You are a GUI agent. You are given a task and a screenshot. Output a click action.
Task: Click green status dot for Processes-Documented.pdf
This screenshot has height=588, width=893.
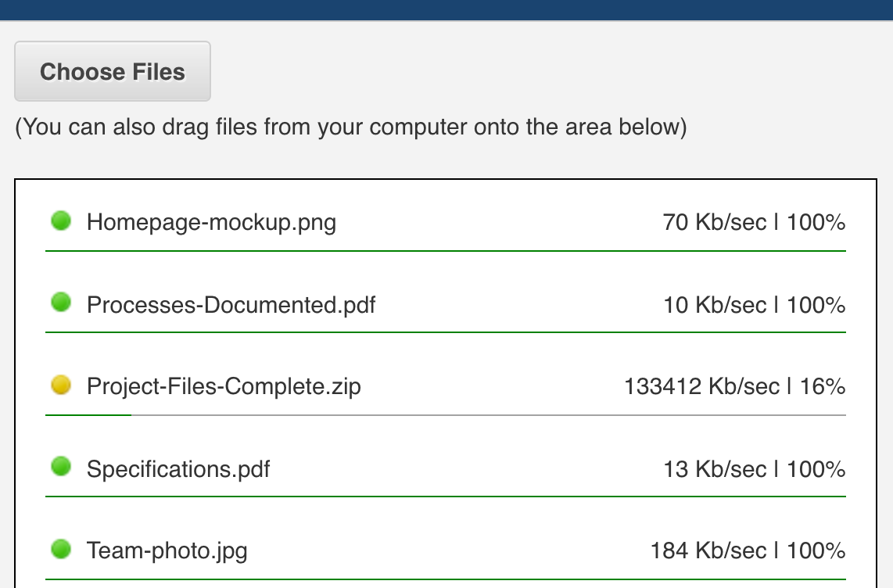coord(61,303)
